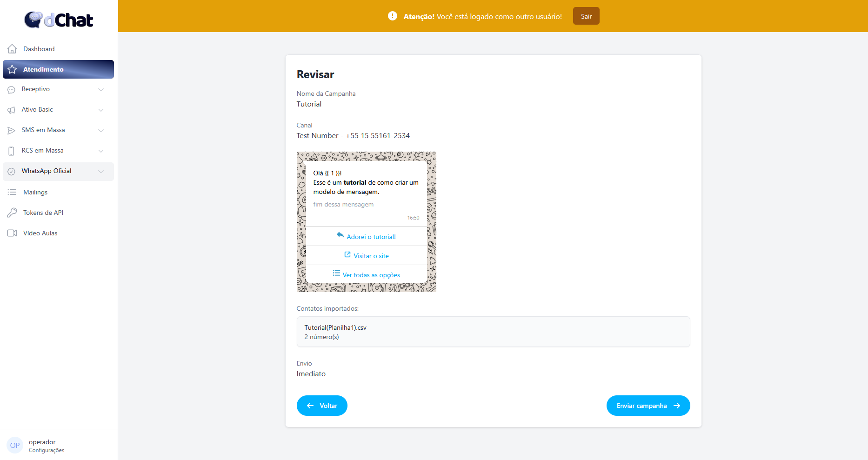This screenshot has width=868, height=460.
Task: Click the Tokens de API key icon
Action: (12, 213)
